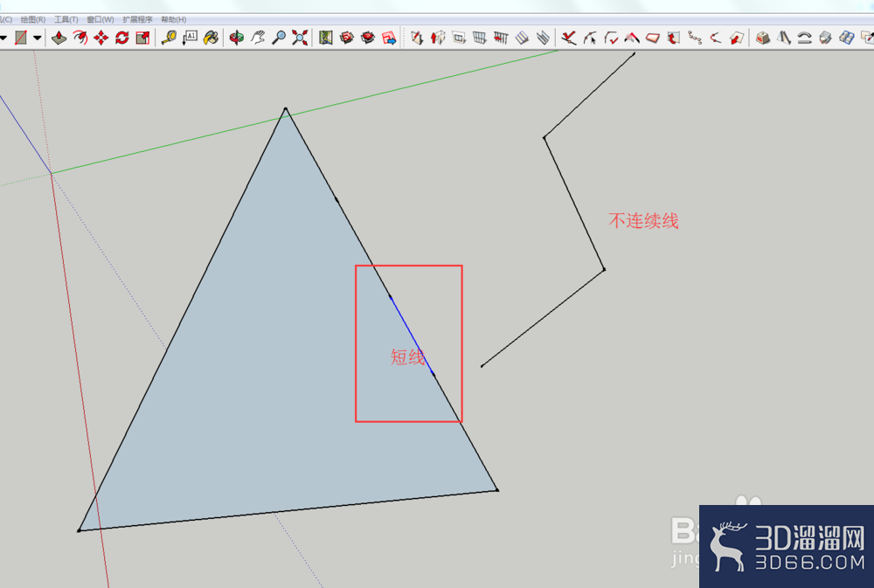Open the shape tool dropdown beside Rectangle

click(38, 38)
